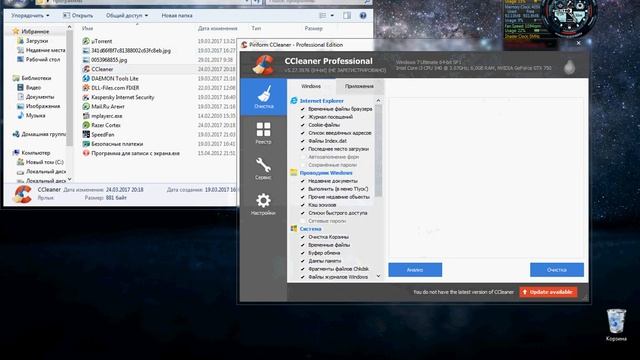The width and height of the screenshot is (640, 360).
Task: Sort by Дата изменения column
Action: [x=218, y=29]
